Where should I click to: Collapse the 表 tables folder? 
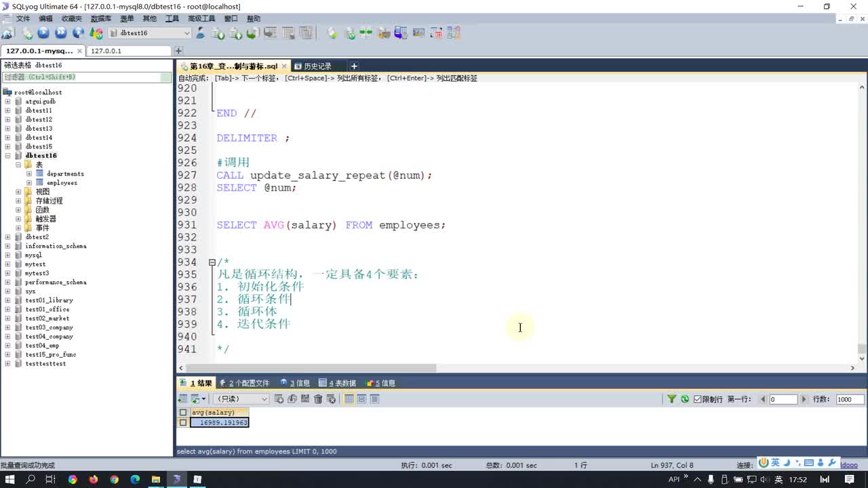[18, 165]
